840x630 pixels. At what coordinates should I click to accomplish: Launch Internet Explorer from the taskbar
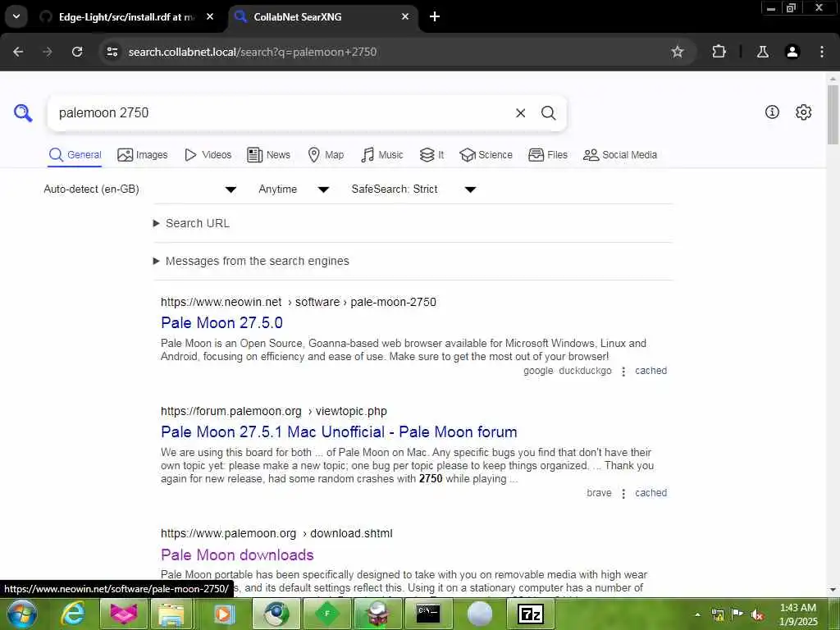[73, 614]
